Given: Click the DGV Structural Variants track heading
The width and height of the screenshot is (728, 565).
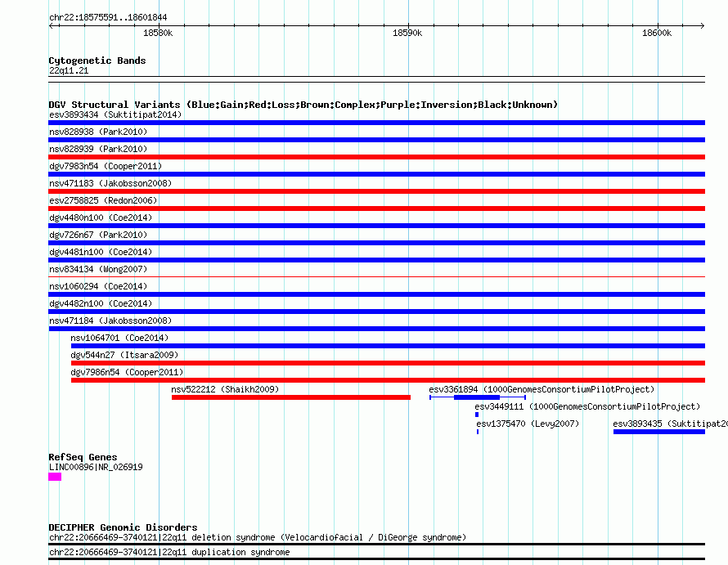Looking at the screenshot, I should pyautogui.click(x=303, y=105).
